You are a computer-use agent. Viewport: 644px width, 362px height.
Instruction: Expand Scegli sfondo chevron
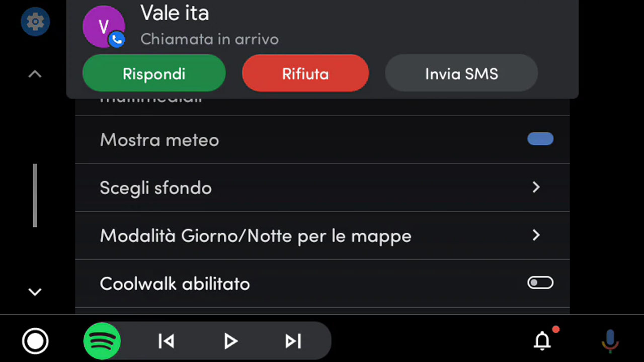(536, 187)
